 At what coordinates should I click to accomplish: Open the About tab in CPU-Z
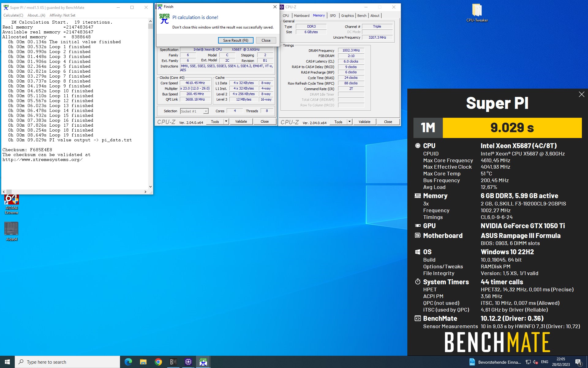pyautogui.click(x=375, y=16)
